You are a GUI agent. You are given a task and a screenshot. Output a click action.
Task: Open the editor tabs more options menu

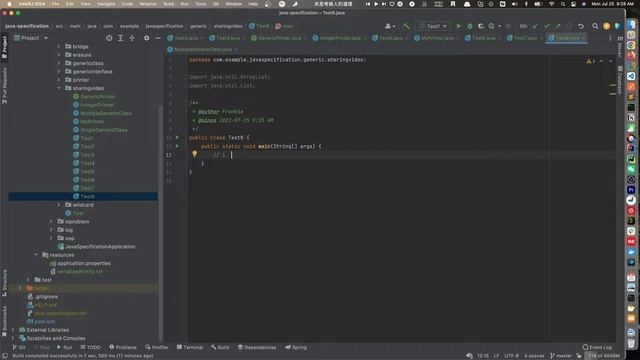click(x=610, y=38)
